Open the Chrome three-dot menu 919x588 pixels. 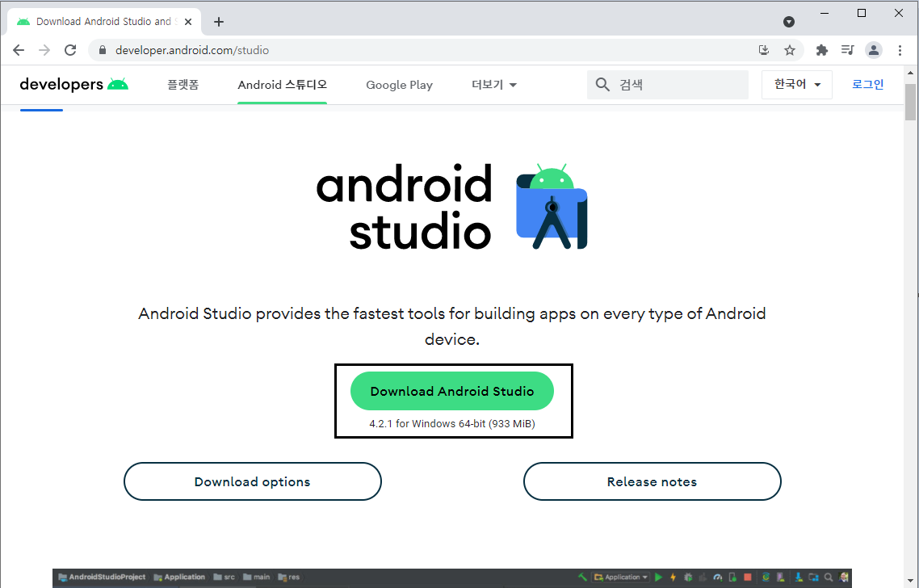pos(900,50)
